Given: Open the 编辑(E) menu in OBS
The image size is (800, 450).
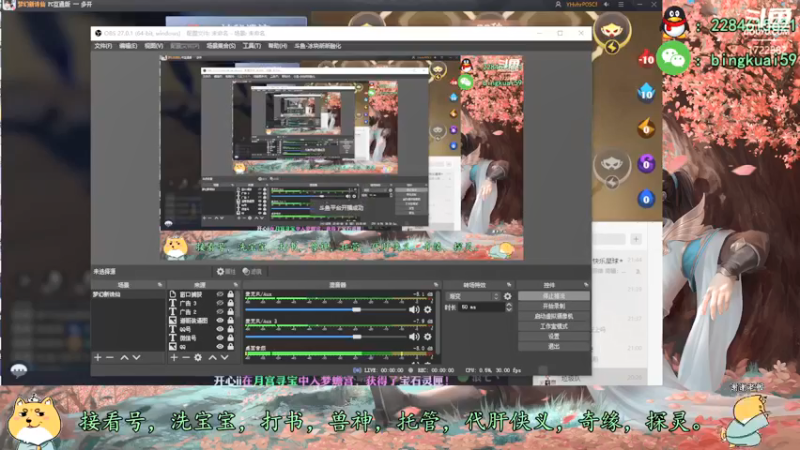Looking at the screenshot, I should [x=128, y=46].
